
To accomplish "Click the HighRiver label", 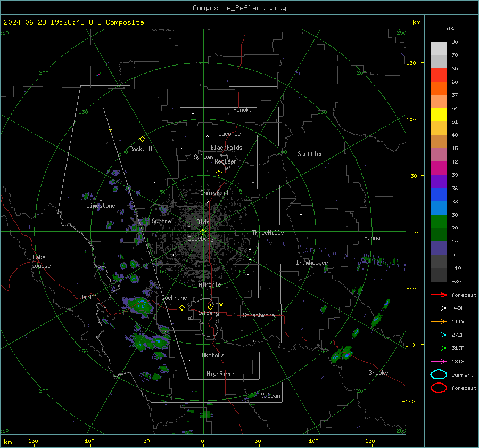I will pos(221,374).
